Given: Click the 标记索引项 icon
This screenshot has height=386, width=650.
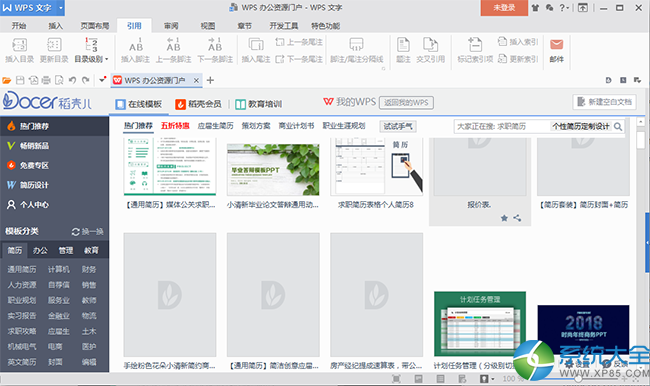Looking at the screenshot, I should pos(475,45).
